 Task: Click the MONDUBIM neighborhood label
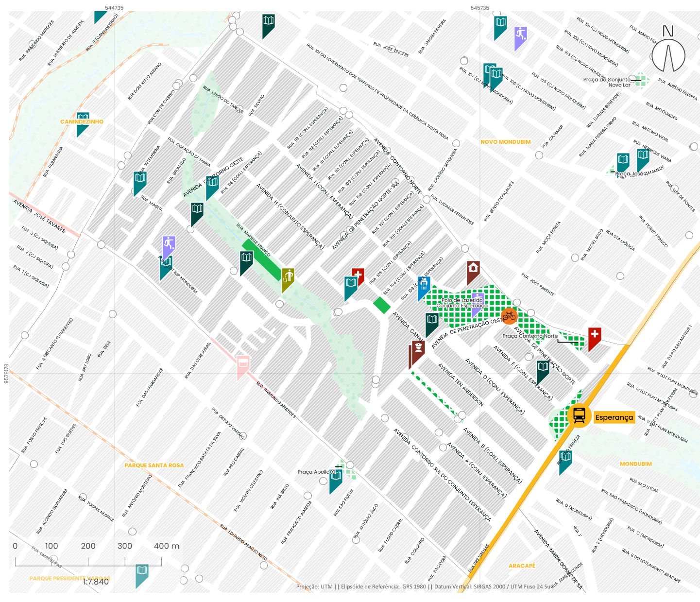tap(636, 464)
